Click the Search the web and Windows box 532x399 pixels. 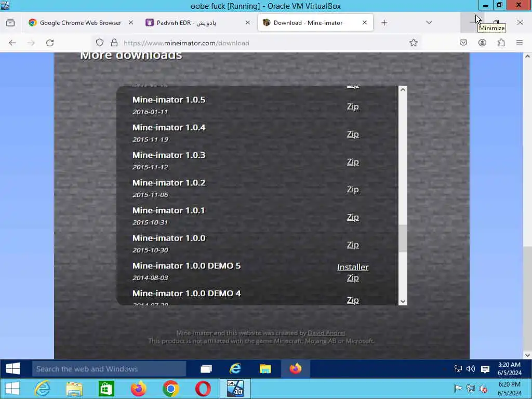coord(109,369)
